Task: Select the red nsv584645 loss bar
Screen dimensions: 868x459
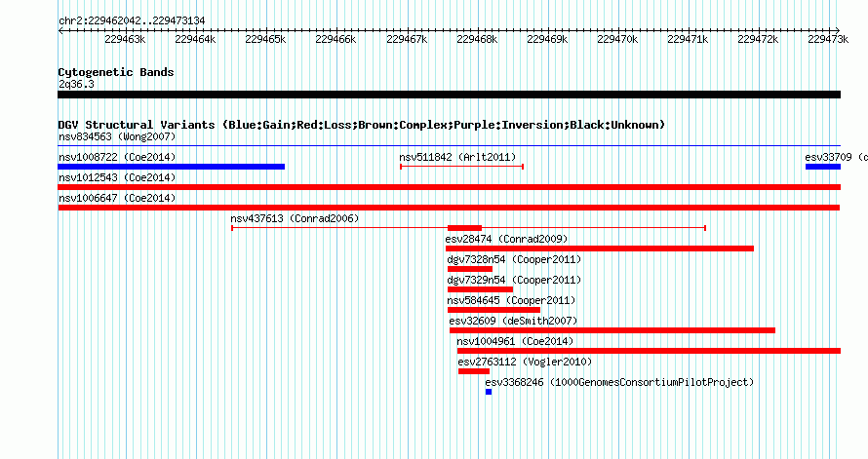Action: (x=493, y=310)
